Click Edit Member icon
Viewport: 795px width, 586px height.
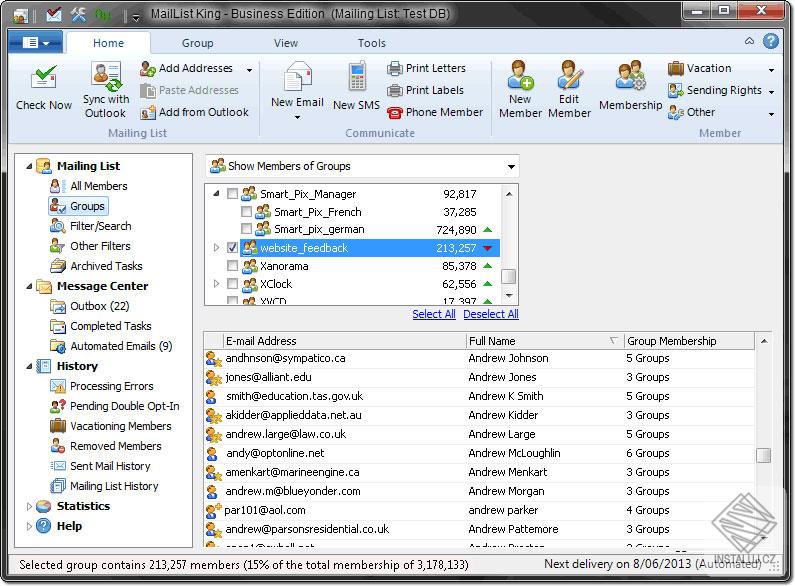point(569,75)
